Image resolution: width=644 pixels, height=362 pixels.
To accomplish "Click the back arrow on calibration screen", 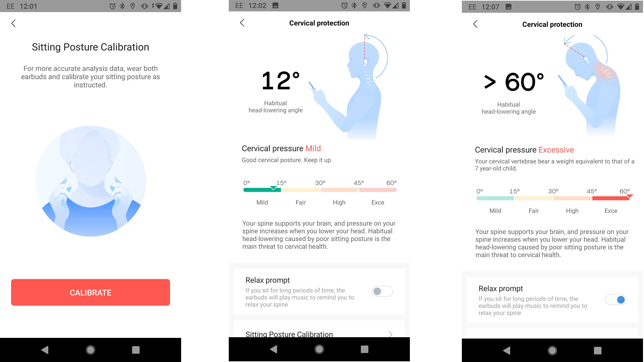I will (13, 23).
